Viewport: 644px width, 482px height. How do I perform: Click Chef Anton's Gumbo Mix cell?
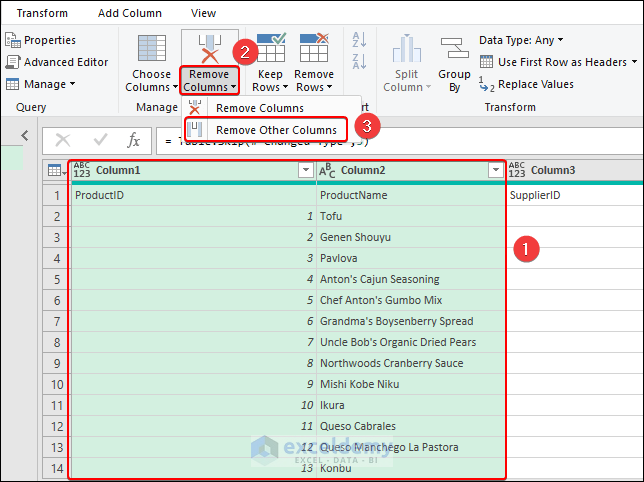coord(412,300)
